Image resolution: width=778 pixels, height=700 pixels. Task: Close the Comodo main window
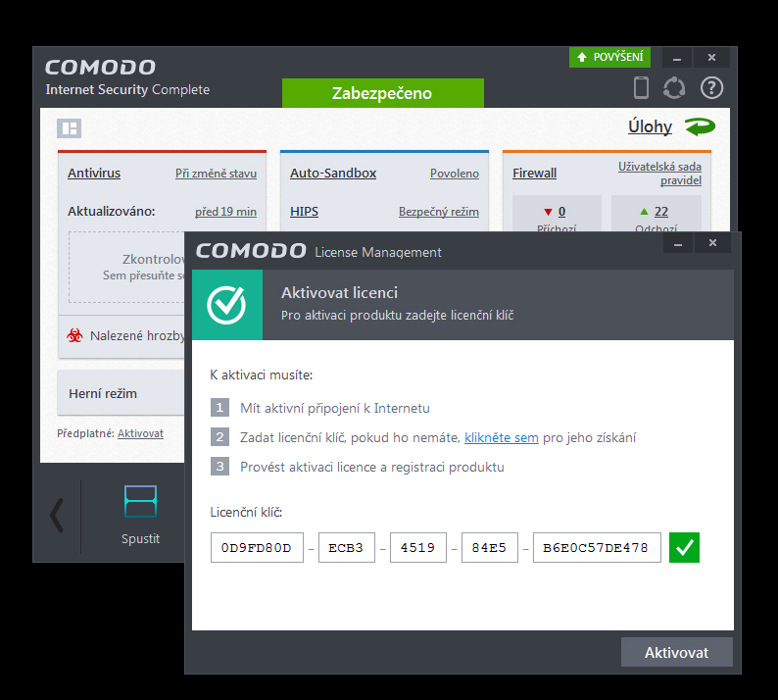(x=711, y=58)
